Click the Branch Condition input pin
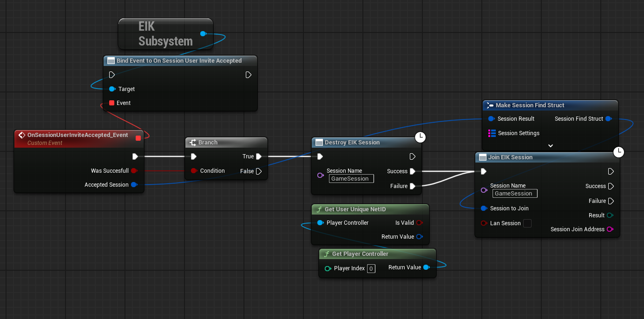Image resolution: width=644 pixels, height=319 pixels. (x=194, y=171)
